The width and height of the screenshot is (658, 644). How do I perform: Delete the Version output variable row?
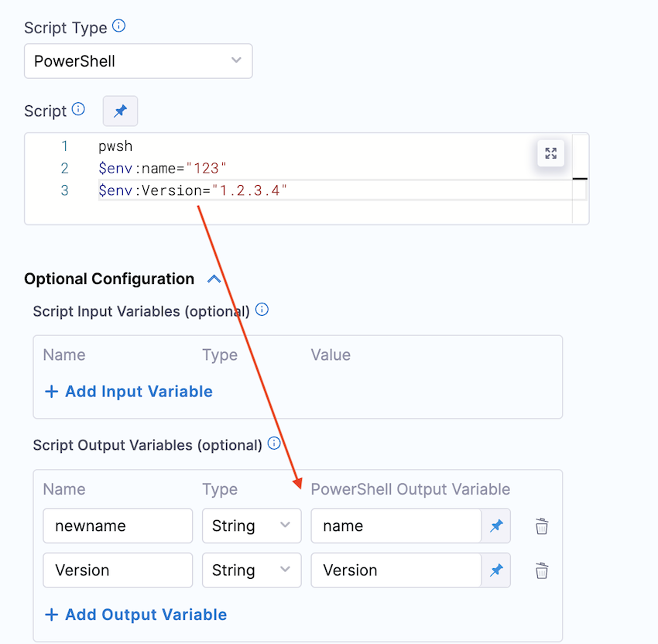coord(542,570)
